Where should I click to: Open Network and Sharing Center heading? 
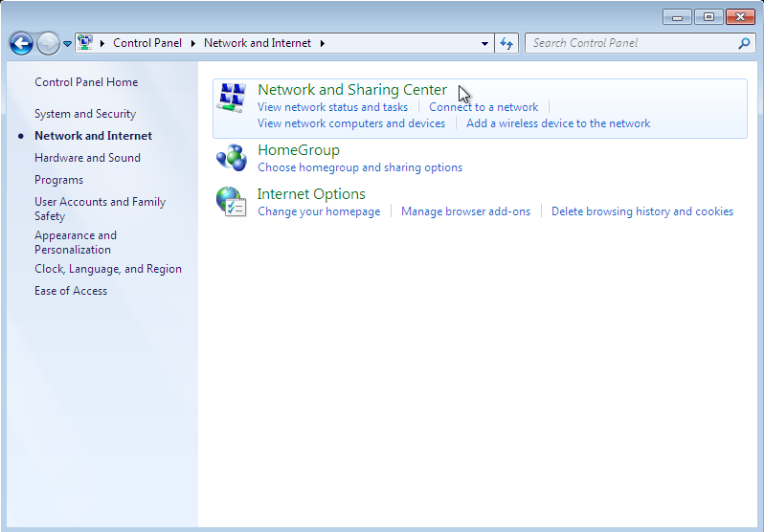coord(352,90)
